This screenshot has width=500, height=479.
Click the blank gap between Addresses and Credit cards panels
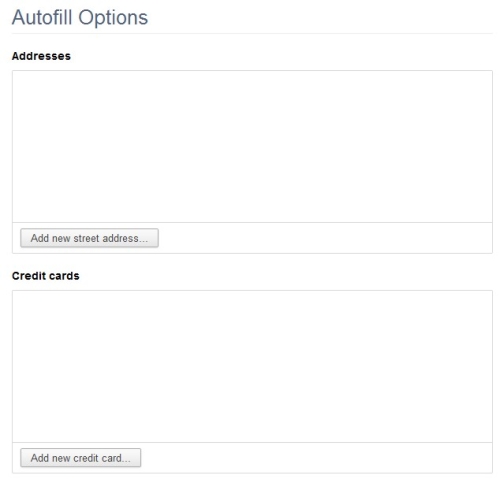click(x=252, y=262)
